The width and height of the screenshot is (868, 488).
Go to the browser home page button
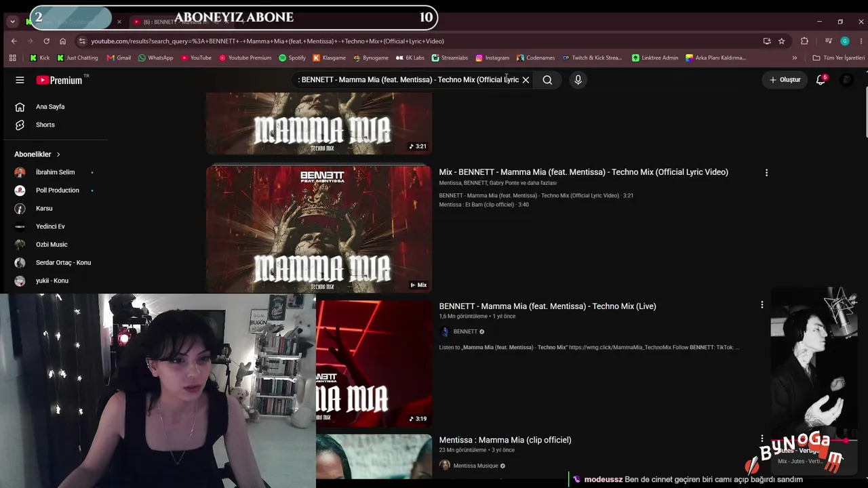click(62, 41)
